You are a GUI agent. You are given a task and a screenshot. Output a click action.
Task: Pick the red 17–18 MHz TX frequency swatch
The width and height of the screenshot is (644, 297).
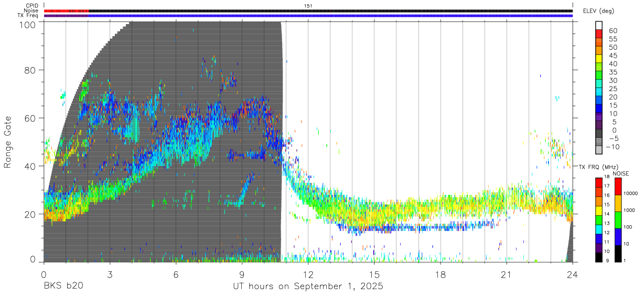599,182
